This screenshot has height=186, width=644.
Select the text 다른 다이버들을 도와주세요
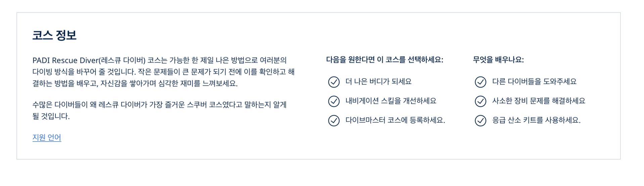[534, 81]
